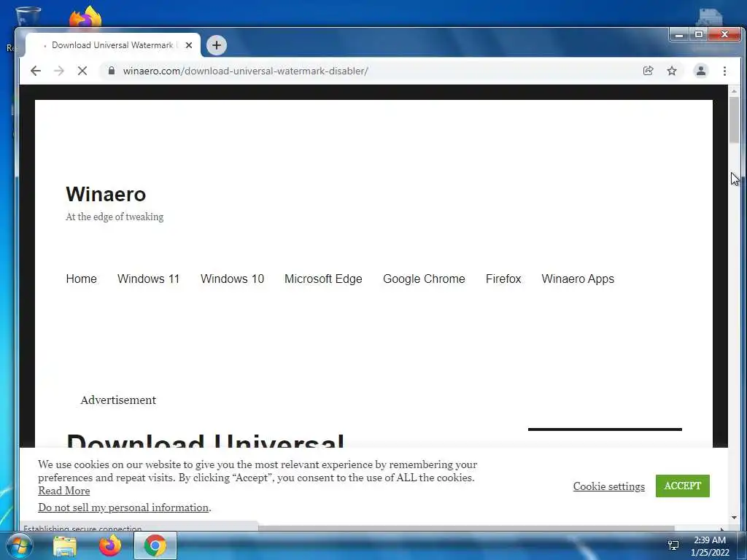
Task: Click the Advertisement label text
Action: coord(118,400)
